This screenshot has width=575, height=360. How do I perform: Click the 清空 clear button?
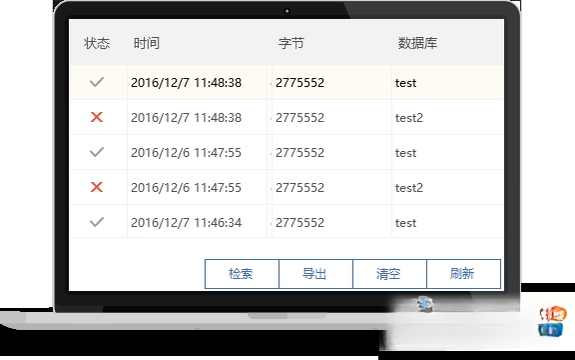pyautogui.click(x=389, y=274)
